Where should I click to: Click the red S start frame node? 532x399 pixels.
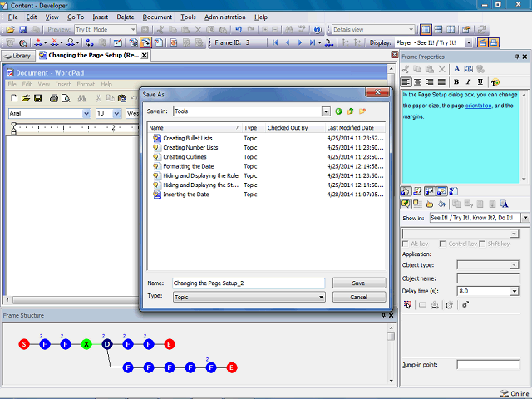(x=24, y=344)
